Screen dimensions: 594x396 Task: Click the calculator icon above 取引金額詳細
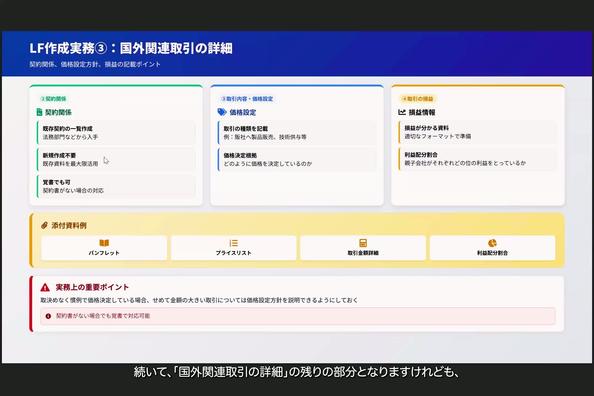[x=363, y=243]
